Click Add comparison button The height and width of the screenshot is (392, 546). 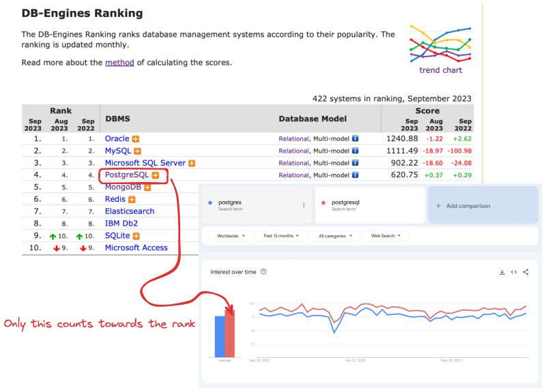click(483, 205)
